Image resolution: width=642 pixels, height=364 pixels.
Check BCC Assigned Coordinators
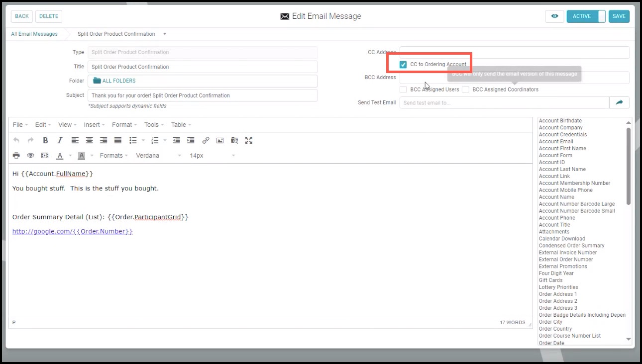coord(465,90)
